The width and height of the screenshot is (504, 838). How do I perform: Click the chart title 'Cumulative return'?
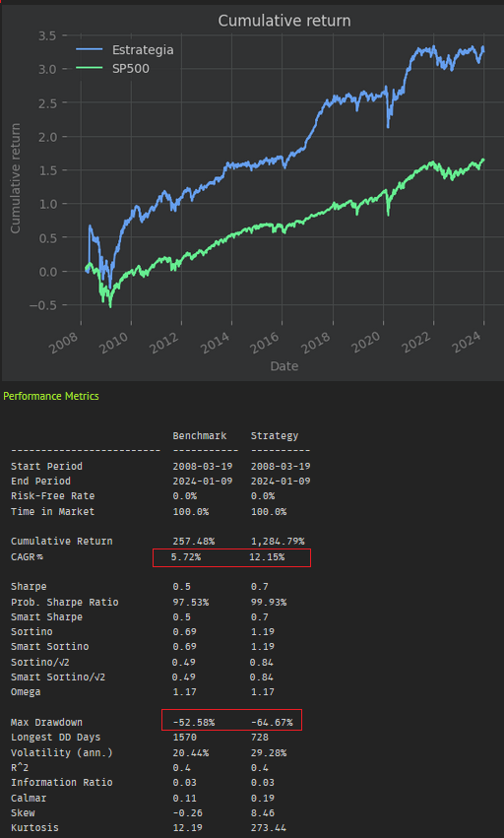click(x=284, y=21)
